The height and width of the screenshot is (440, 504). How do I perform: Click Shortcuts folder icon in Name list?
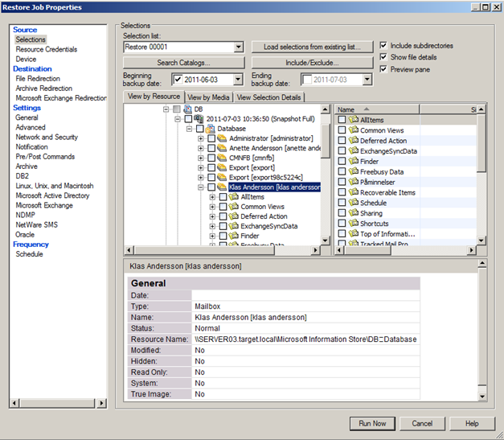[x=354, y=223]
